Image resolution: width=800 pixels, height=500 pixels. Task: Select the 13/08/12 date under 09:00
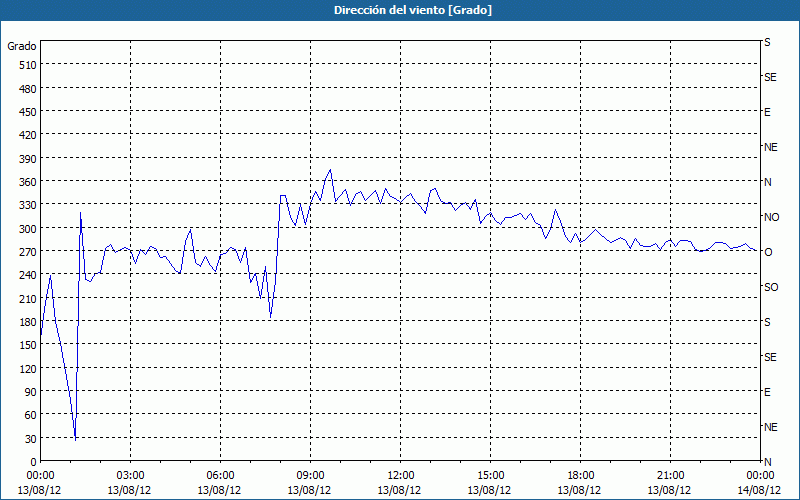[309, 490]
